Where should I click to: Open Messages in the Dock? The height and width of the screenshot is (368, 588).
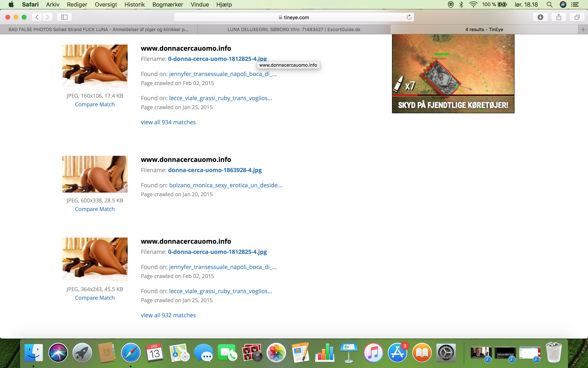point(204,352)
